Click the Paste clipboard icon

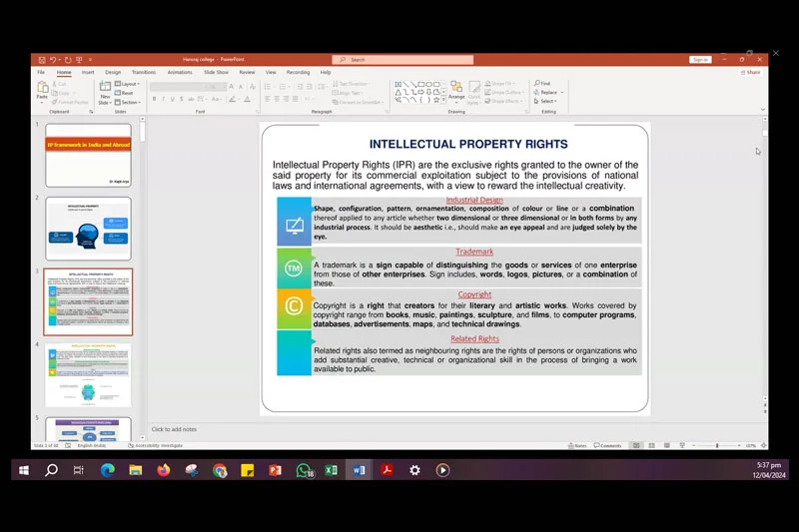[x=42, y=88]
